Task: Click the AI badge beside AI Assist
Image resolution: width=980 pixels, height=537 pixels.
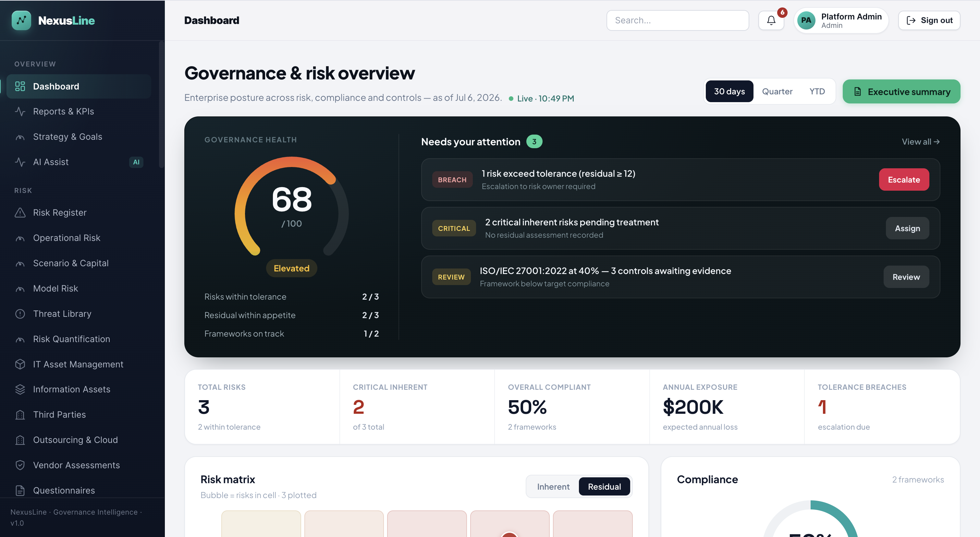Action: 136,162
